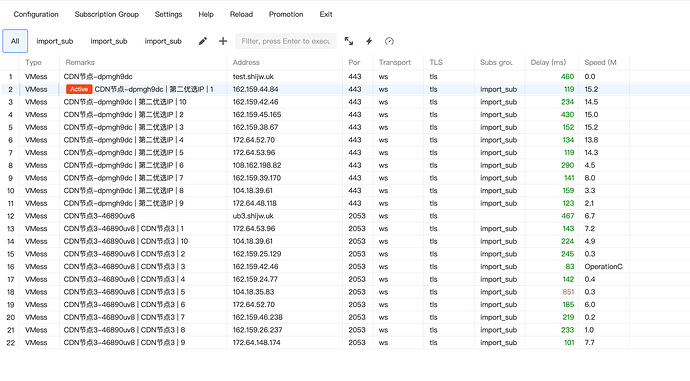Click row number 7
Image resolution: width=690 pixels, height=381 pixels.
click(11, 153)
